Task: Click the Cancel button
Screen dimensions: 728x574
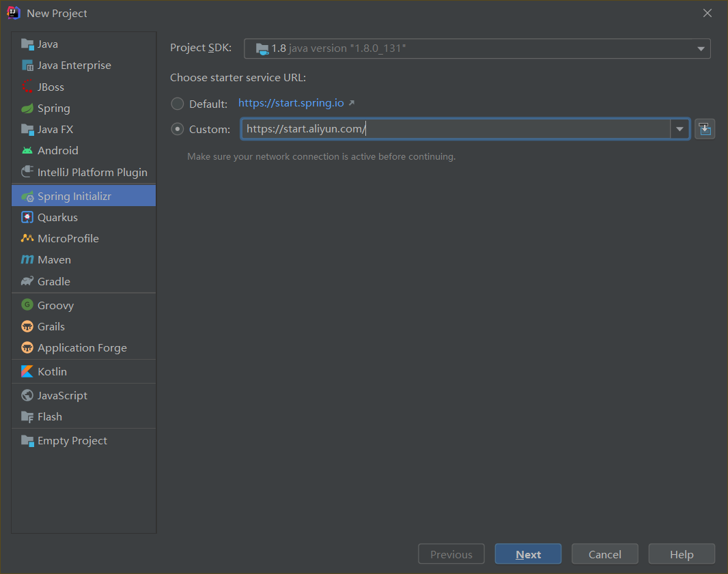Action: (604, 554)
